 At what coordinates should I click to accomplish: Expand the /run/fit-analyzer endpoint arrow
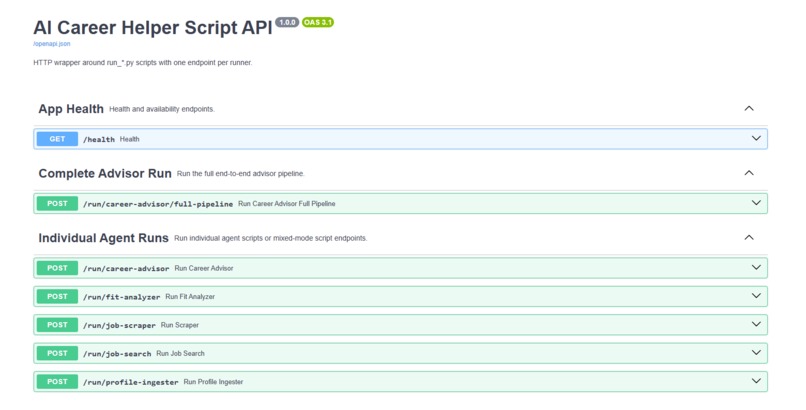coord(756,296)
